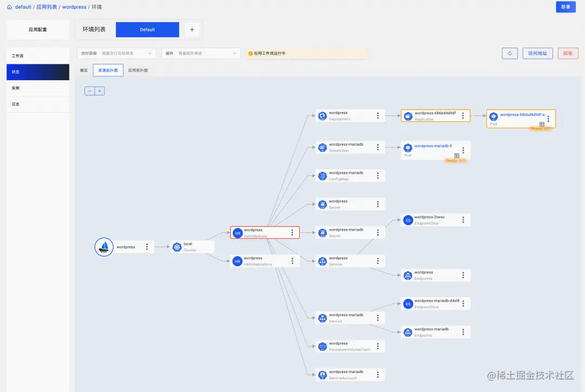The width and height of the screenshot is (585, 392).
Task: Open 工作流 in the sidebar
Action: pos(38,56)
